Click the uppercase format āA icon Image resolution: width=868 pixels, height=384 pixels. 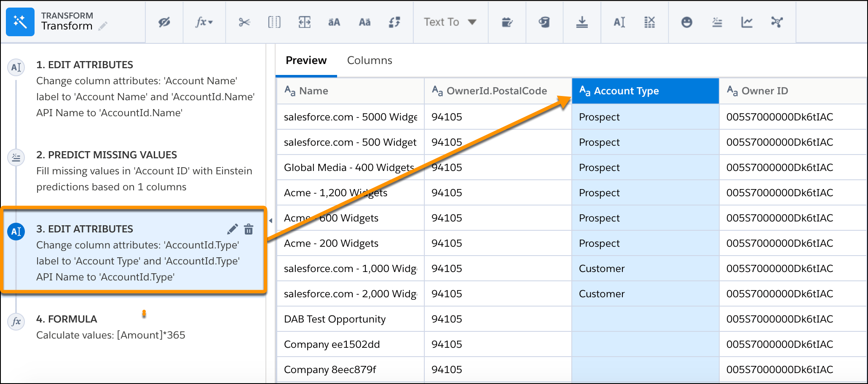(x=333, y=22)
